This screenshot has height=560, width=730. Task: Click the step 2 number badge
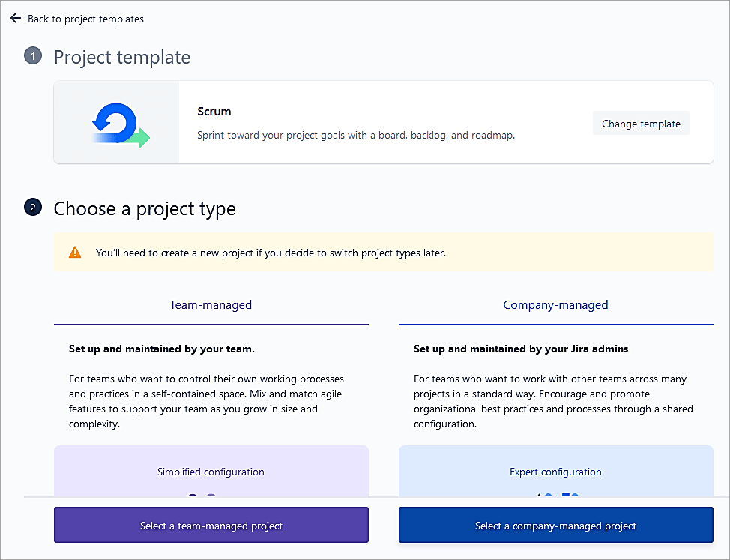tap(33, 208)
